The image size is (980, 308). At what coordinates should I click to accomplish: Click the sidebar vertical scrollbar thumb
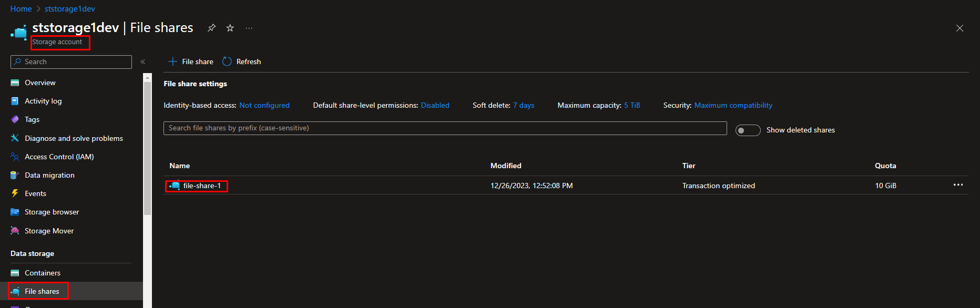coord(147,148)
